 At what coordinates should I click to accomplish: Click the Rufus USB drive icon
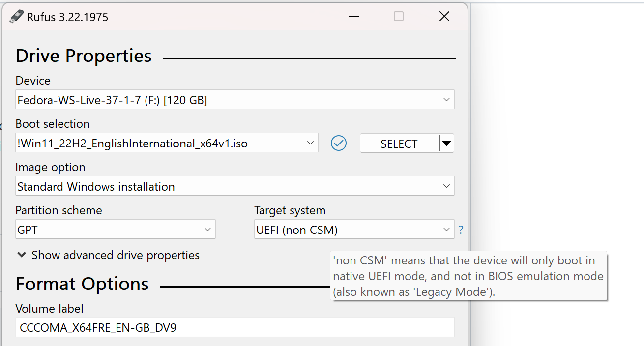(x=15, y=16)
